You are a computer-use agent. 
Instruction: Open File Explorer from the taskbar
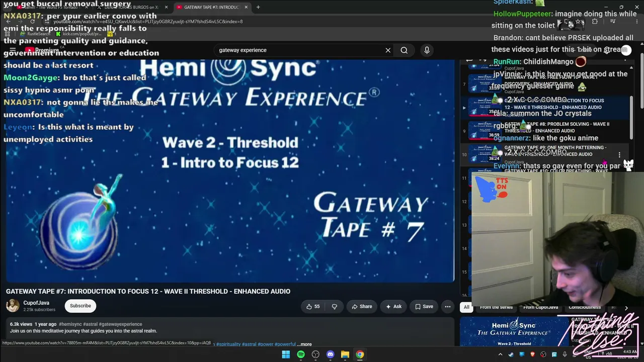[x=345, y=354]
